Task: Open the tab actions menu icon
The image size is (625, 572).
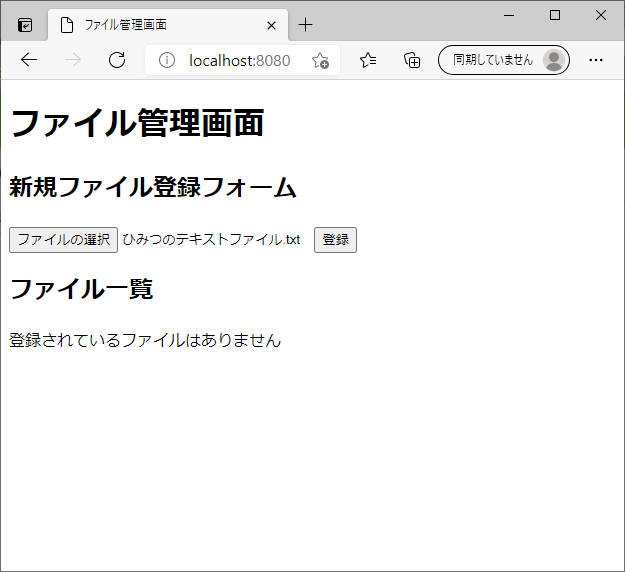Action: click(25, 25)
